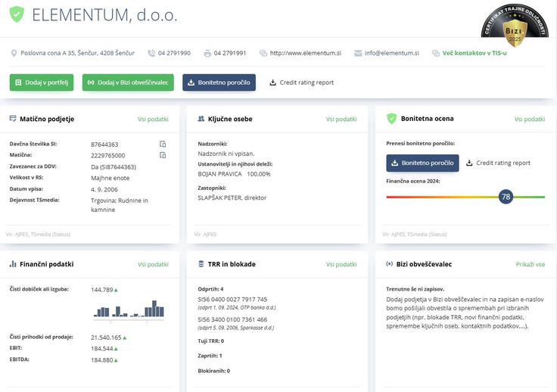The height and width of the screenshot is (392, 557).
Task: Open Vsi podatki in TRR in blokade panel
Action: pyautogui.click(x=341, y=264)
